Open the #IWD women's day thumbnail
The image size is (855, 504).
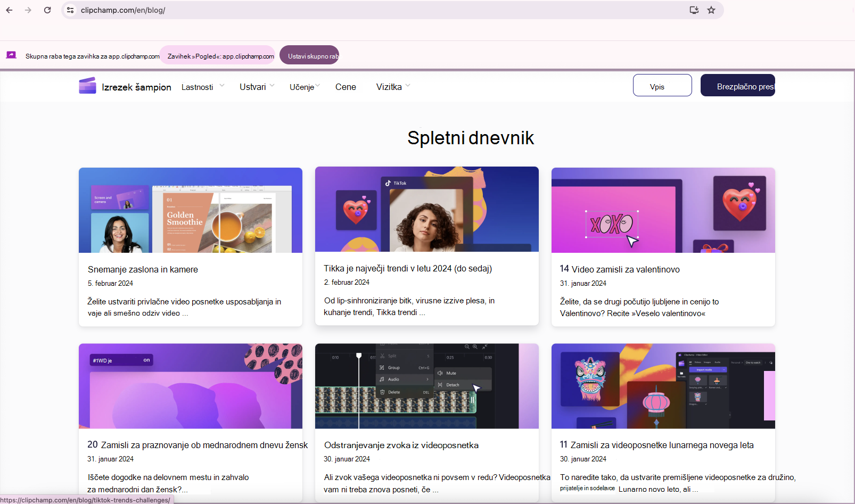point(191,386)
